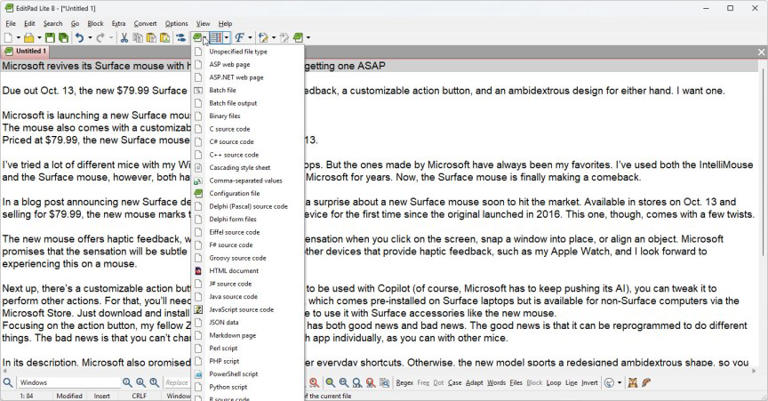The image size is (768, 401).
Task: Toggle the Loop search option
Action: tap(553, 382)
